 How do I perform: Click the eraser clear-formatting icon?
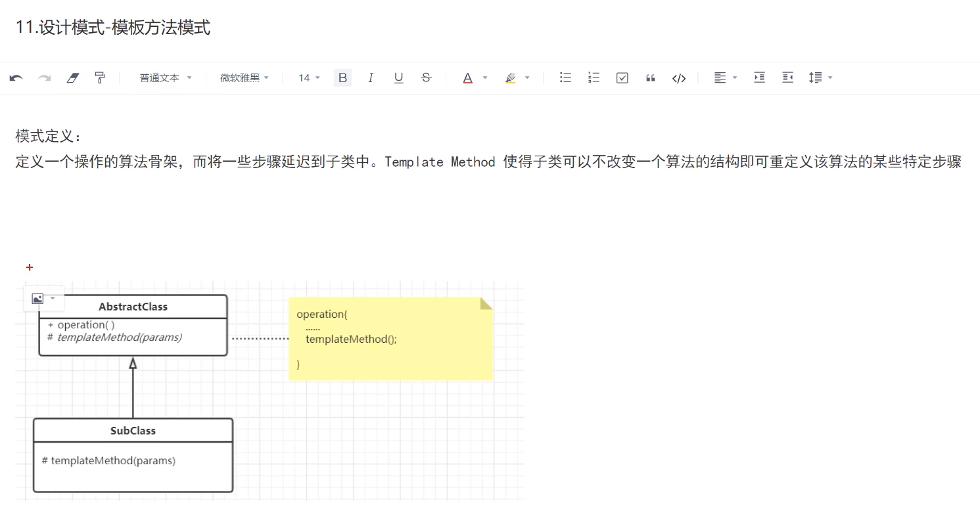click(72, 78)
